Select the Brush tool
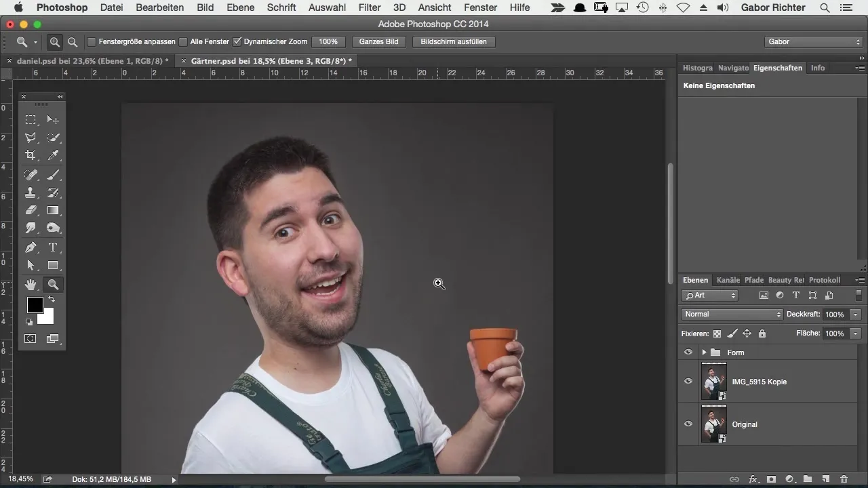This screenshot has height=488, width=868. tap(53, 175)
